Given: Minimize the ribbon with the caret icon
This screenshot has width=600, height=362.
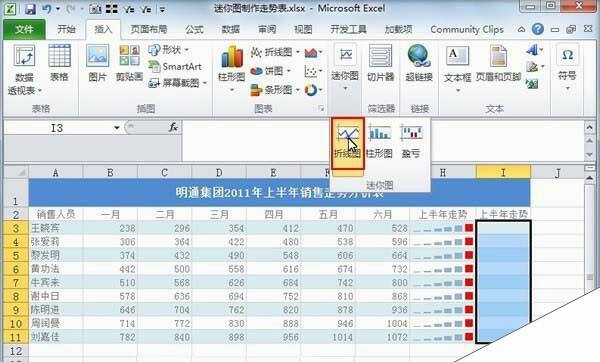Looking at the screenshot, I should click(521, 29).
